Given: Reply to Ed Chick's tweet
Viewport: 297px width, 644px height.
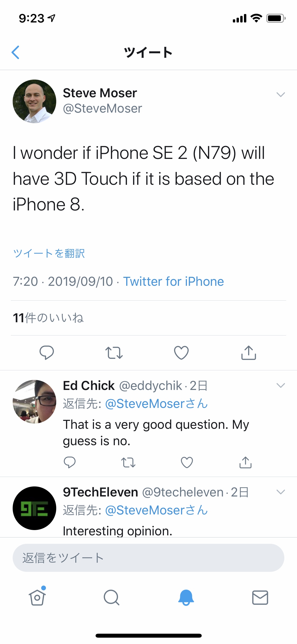Looking at the screenshot, I should pos(70,462).
